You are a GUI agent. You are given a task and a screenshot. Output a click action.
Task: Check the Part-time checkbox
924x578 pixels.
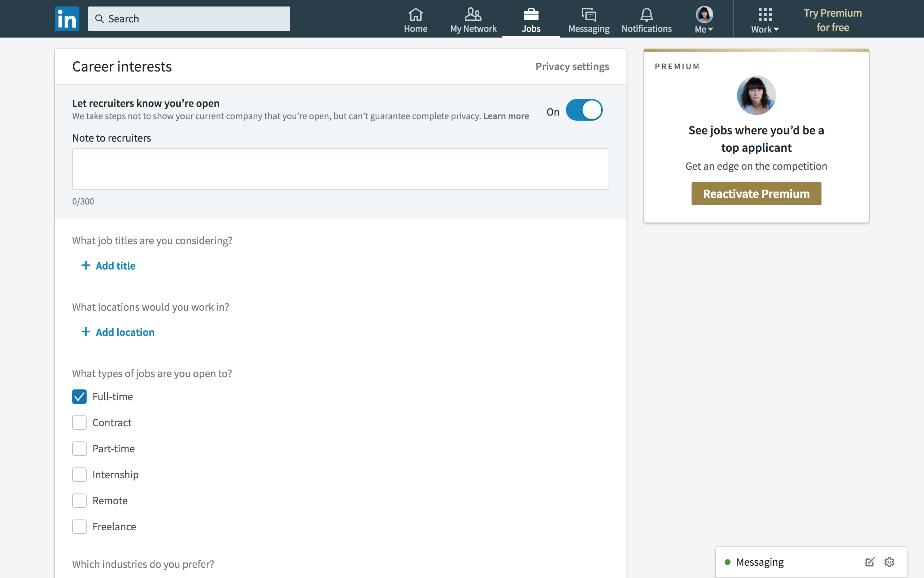click(x=79, y=449)
